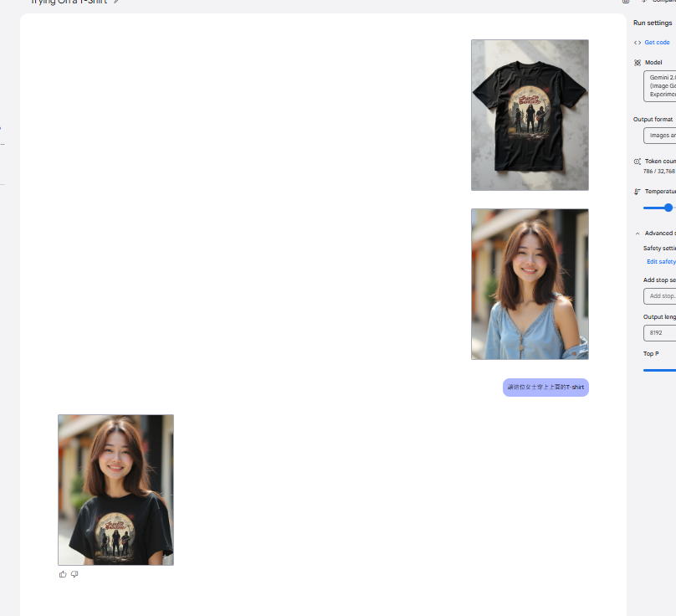Image resolution: width=676 pixels, height=616 pixels.
Task: Open the Output format dropdown
Action: pos(659,136)
